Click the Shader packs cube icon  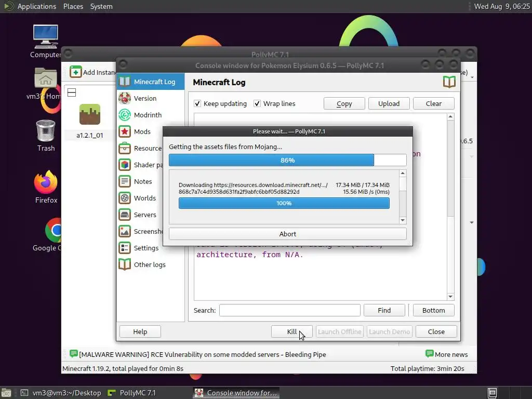click(x=125, y=165)
